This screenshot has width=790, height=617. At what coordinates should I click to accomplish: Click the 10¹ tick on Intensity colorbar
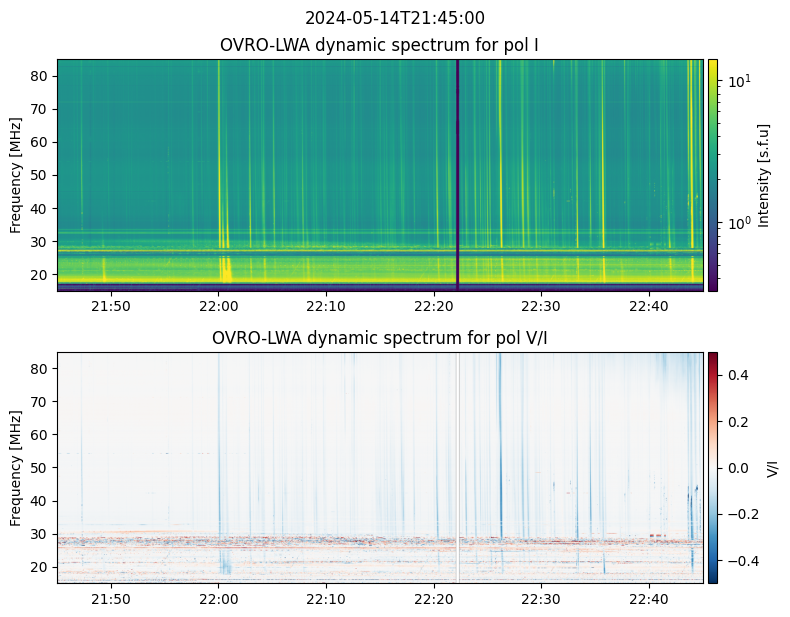pyautogui.click(x=740, y=81)
